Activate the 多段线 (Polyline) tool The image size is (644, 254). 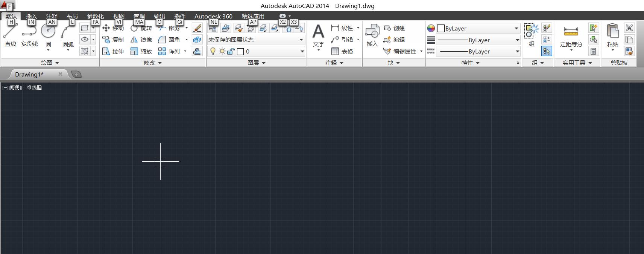(x=29, y=35)
